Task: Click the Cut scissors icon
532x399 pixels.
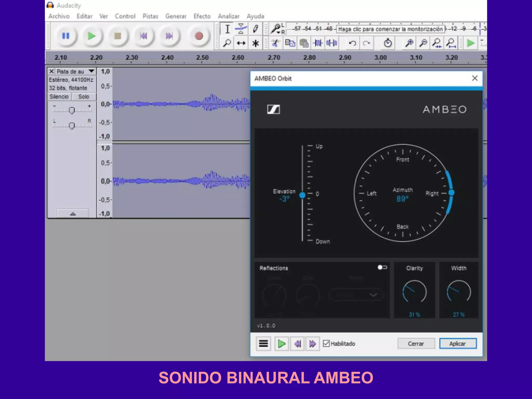Action: (276, 43)
